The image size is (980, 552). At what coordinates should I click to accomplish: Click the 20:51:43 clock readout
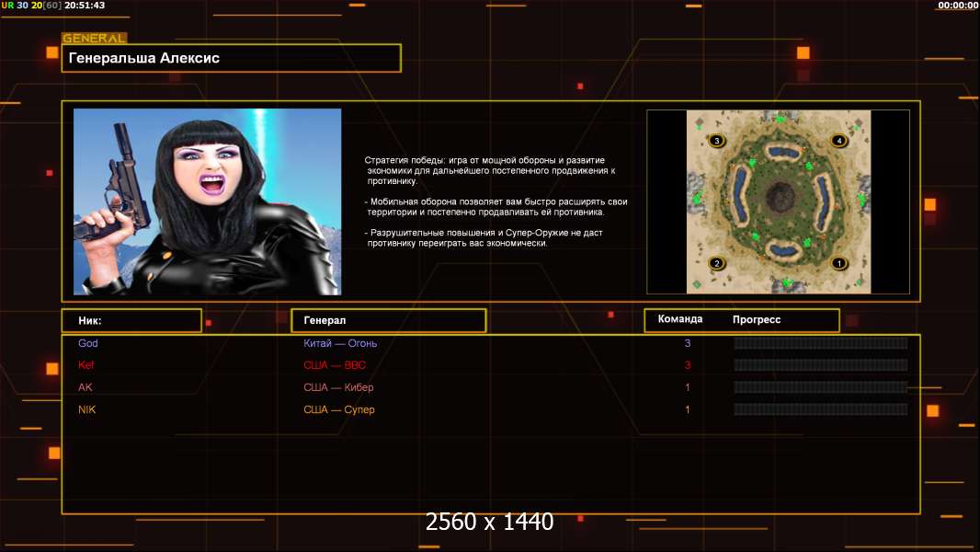click(x=85, y=5)
